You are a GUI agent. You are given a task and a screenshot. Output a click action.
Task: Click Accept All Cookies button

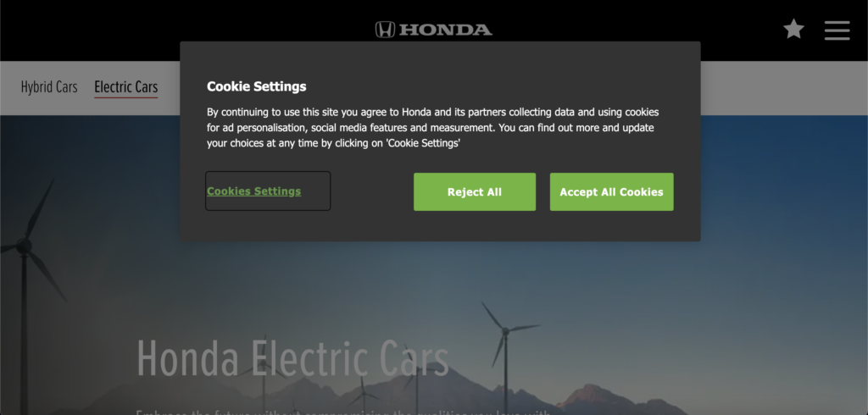tap(611, 191)
